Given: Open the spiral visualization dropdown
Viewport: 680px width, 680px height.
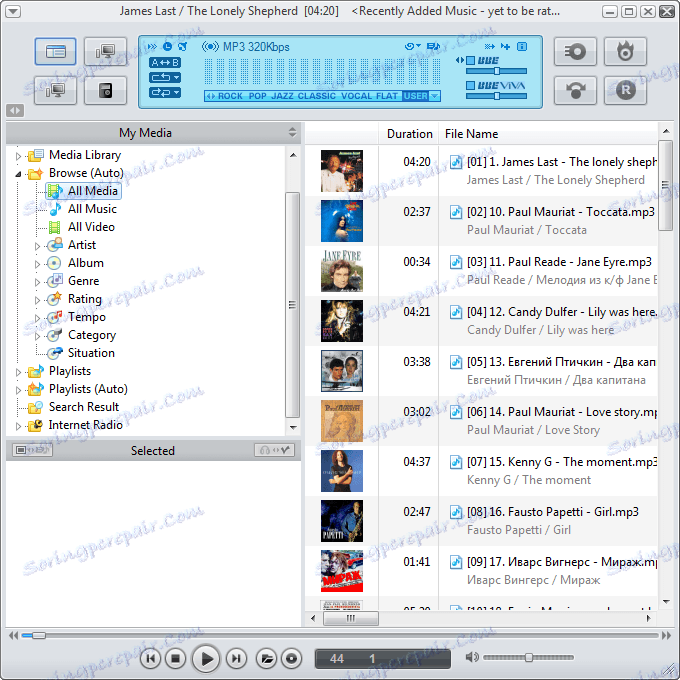Looking at the screenshot, I should point(412,46).
